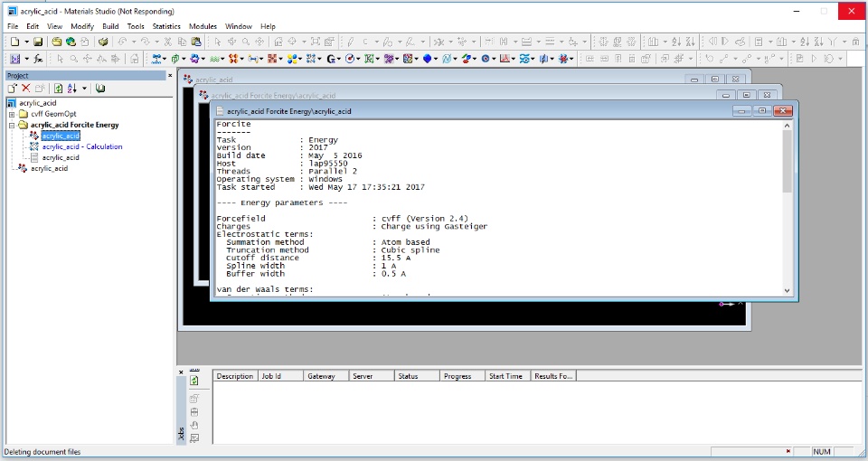
Task: Click the A-Z sort icon in Project panel
Action: pos(72,89)
